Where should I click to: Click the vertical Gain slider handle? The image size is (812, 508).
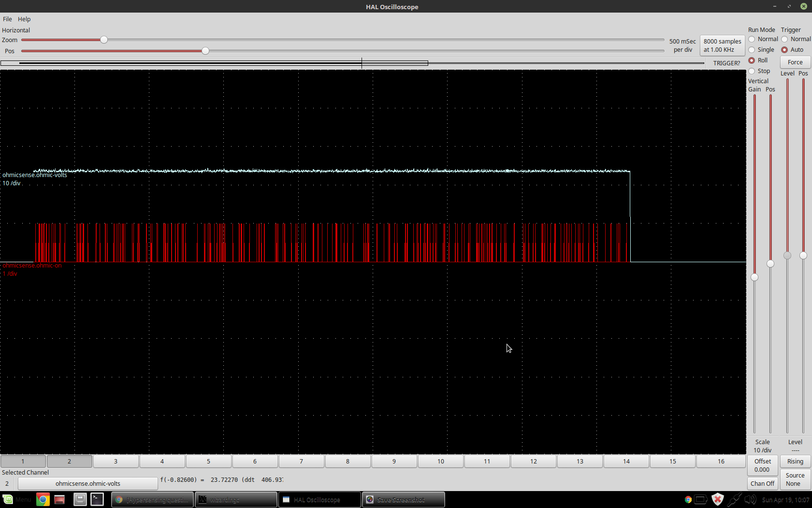point(754,277)
